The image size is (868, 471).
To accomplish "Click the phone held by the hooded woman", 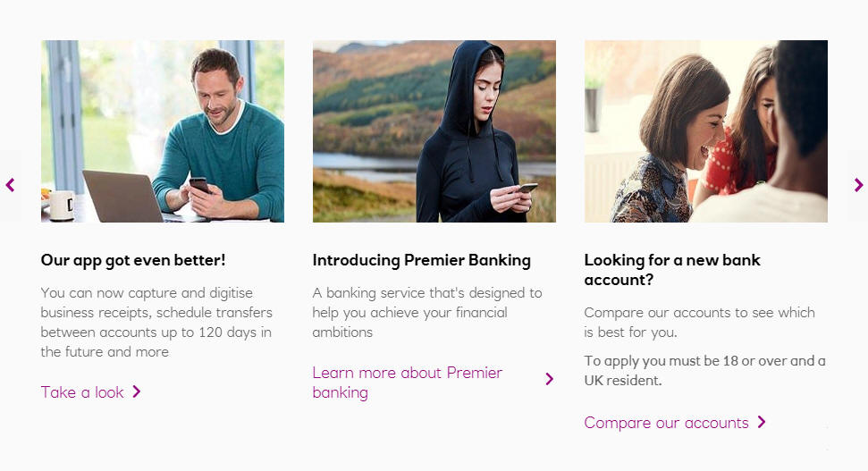I will (x=527, y=188).
